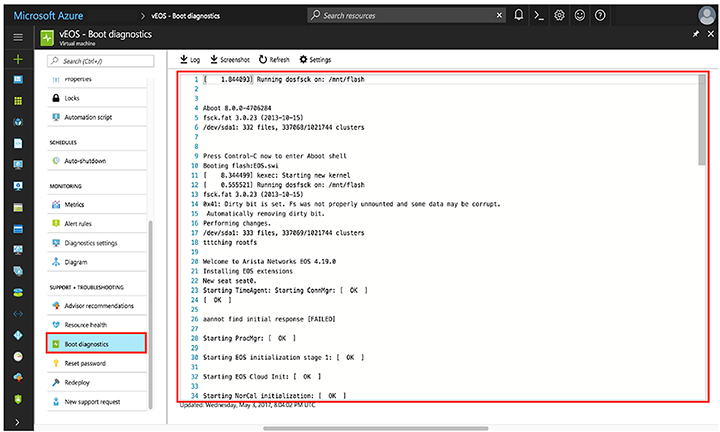Click log line 'Installing EOS extensions'
Image resolution: width=720 pixels, height=432 pixels.
click(x=248, y=271)
